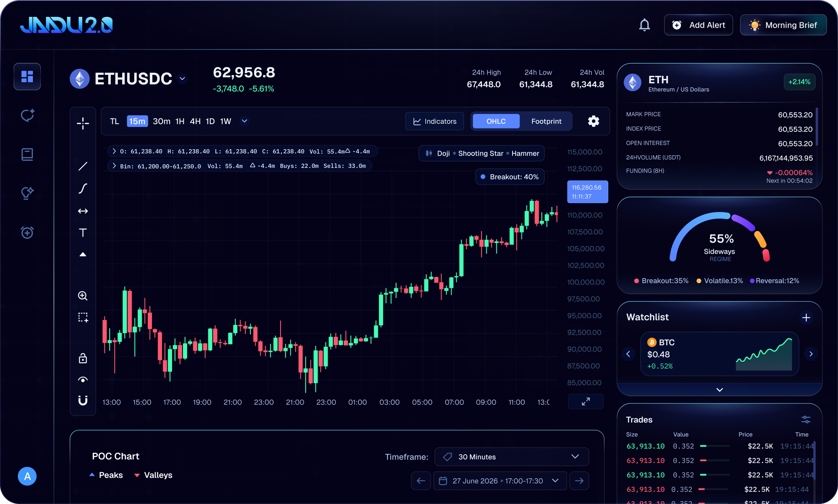Open chart settings gear

[x=593, y=121]
